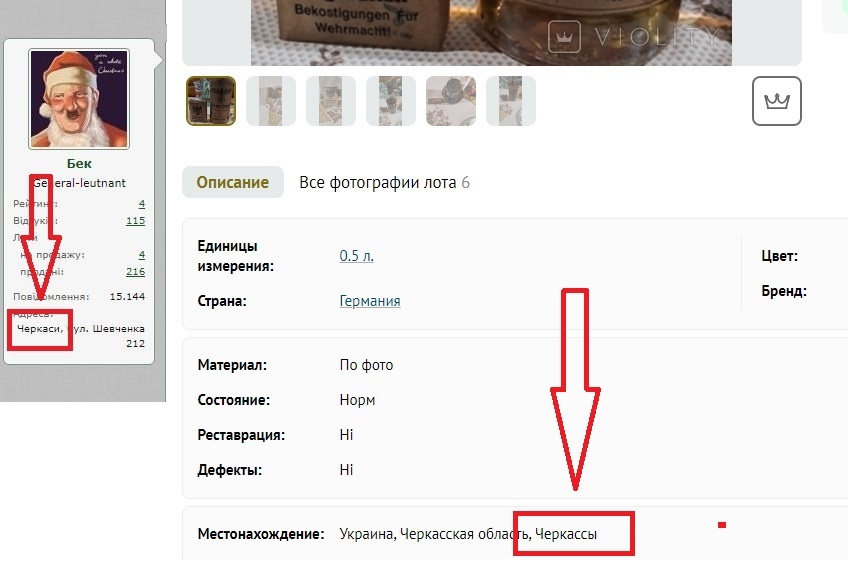Image resolution: width=848 pixels, height=588 pixels.
Task: View the 115 seller reviews link
Action: point(135,221)
